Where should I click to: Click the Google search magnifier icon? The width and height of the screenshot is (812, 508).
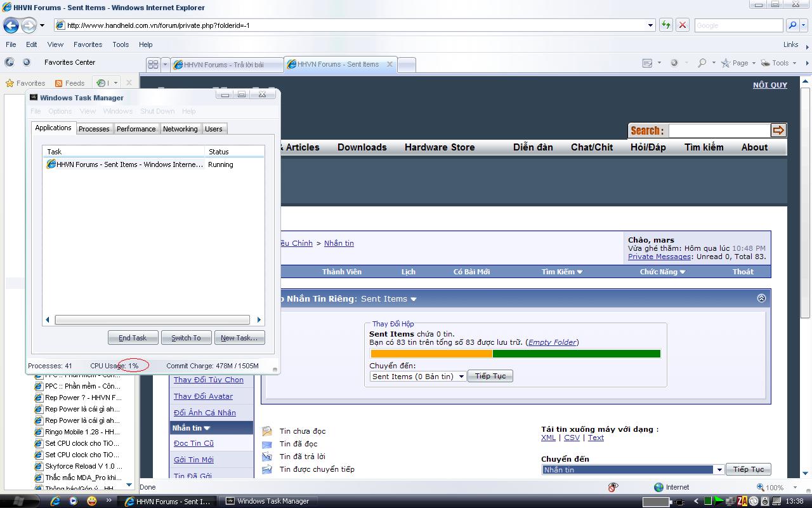[x=792, y=25]
